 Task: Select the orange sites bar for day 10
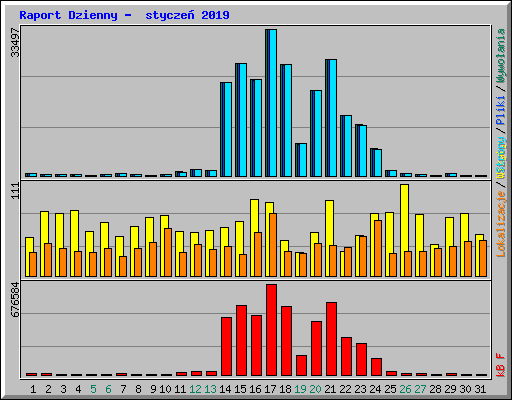pos(168,252)
